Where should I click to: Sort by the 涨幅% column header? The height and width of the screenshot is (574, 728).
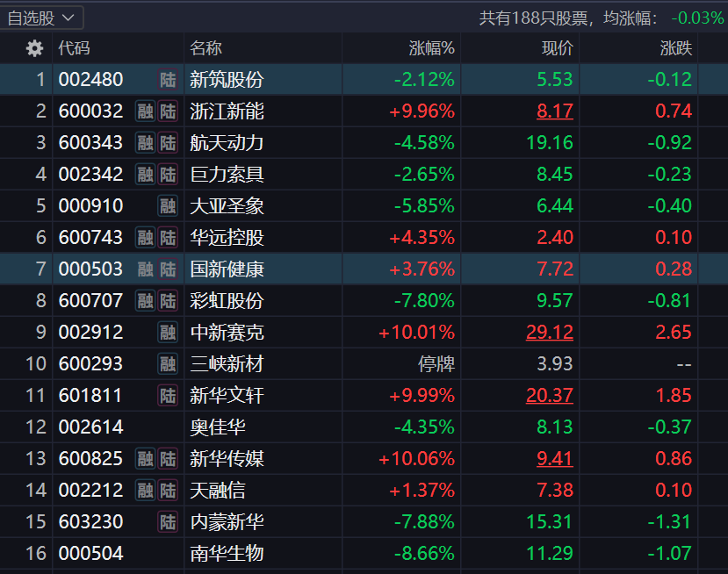[431, 48]
